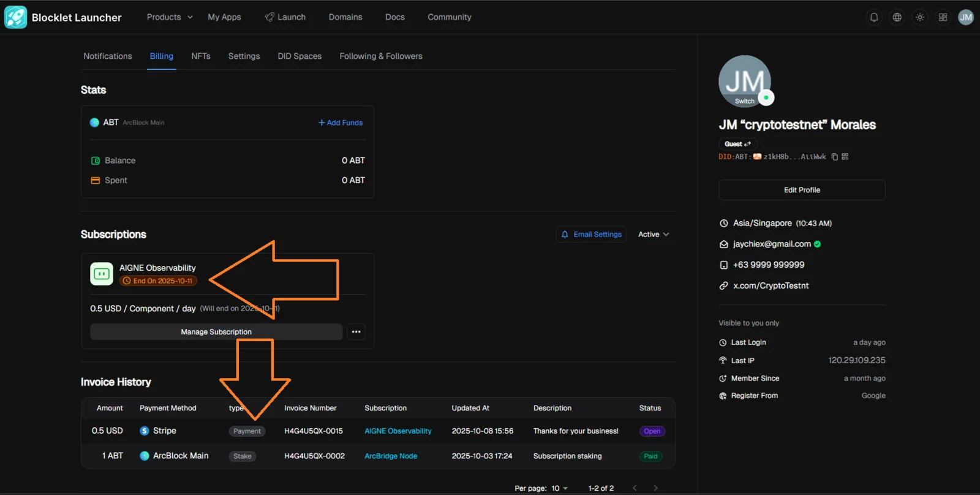Viewport: 980px width, 495px height.
Task: Click the Stake type tag
Action: [x=243, y=456]
